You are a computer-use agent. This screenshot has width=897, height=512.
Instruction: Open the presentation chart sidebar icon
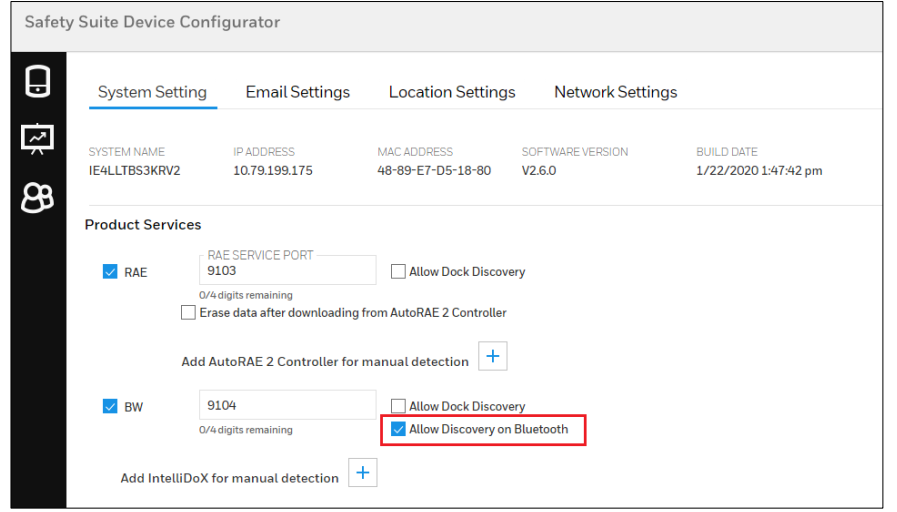pyautogui.click(x=37, y=138)
